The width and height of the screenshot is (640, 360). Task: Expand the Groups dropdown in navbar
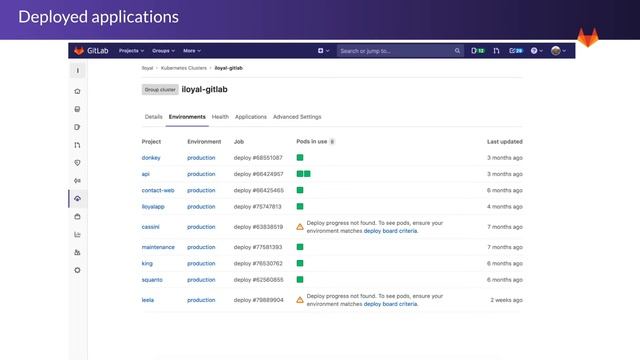(x=163, y=51)
